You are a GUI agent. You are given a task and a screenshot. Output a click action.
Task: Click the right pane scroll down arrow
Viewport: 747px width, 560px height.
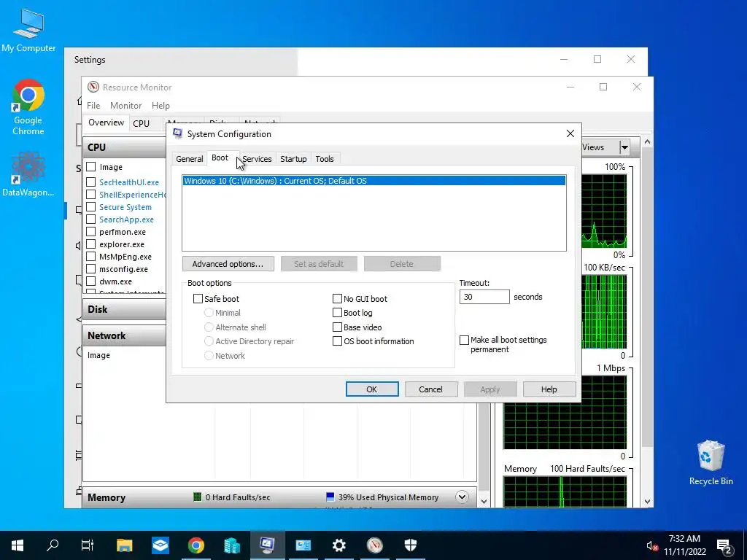pyautogui.click(x=647, y=501)
